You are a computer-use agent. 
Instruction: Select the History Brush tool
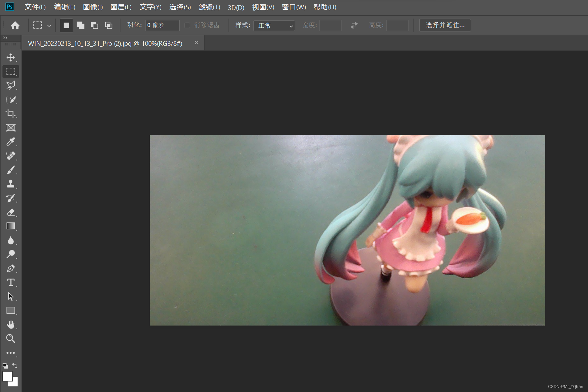pyautogui.click(x=11, y=198)
